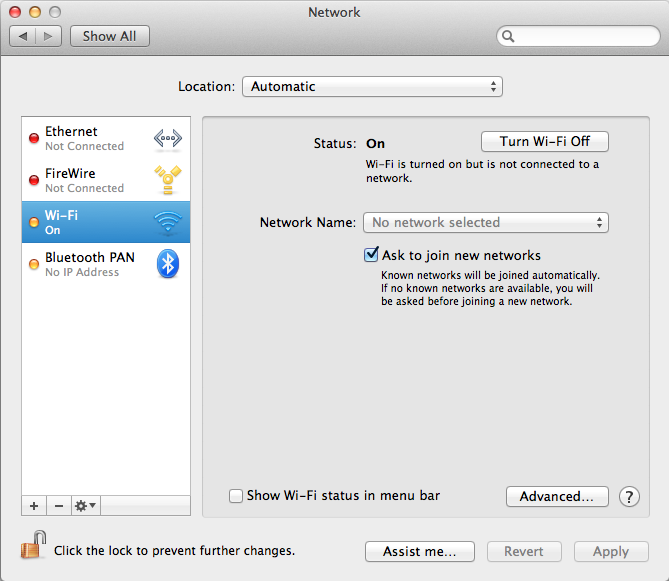Image resolution: width=669 pixels, height=581 pixels.
Task: Click the Ethernet connection icon
Action: [x=167, y=138]
